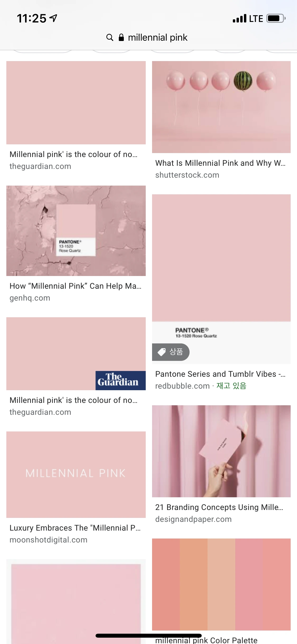
Task: Open designandpaper.com curtain and card image
Action: pyautogui.click(x=221, y=451)
